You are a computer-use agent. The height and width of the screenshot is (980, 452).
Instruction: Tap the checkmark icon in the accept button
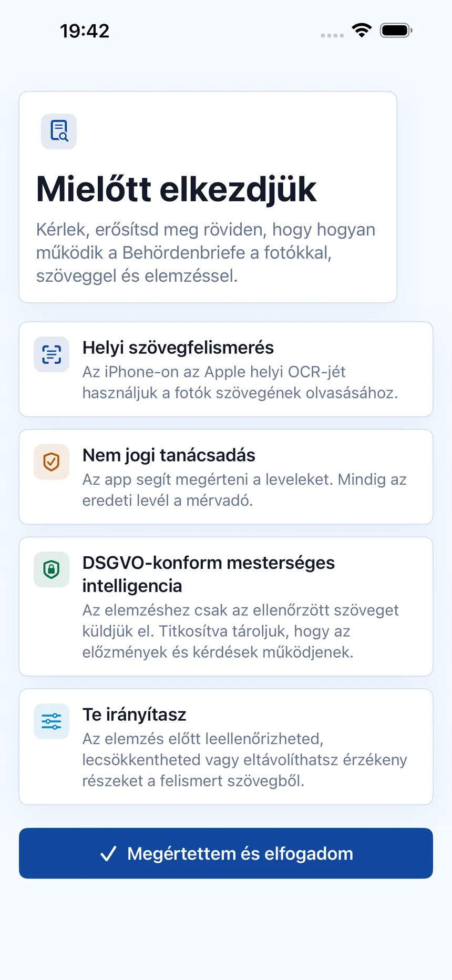pyautogui.click(x=108, y=854)
